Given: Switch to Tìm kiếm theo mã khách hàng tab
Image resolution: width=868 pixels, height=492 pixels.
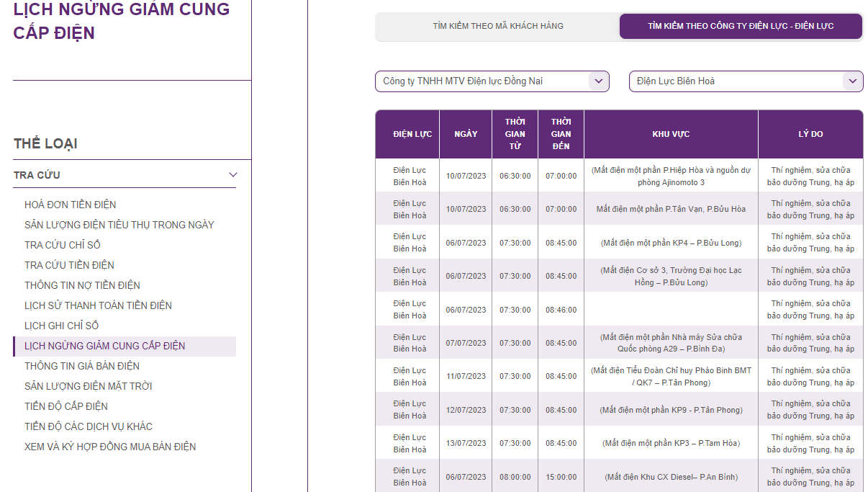Looking at the screenshot, I should 498,26.
